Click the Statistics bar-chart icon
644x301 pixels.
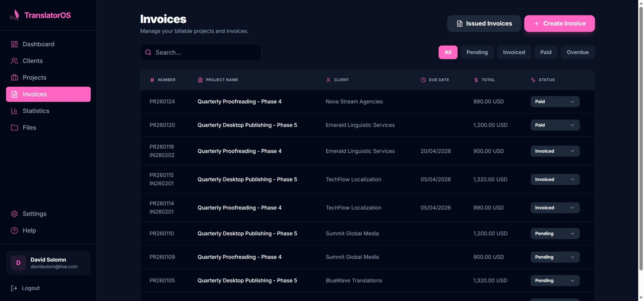pos(14,111)
